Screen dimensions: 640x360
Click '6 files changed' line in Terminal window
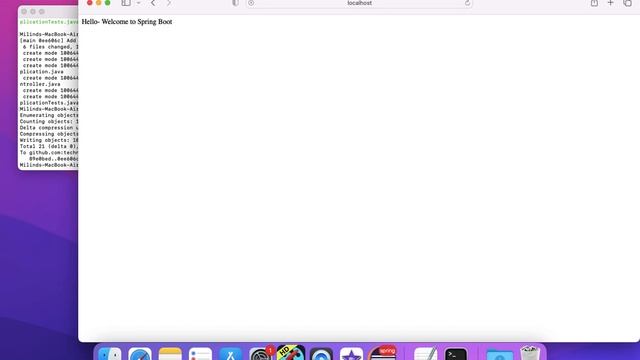click(x=51, y=47)
